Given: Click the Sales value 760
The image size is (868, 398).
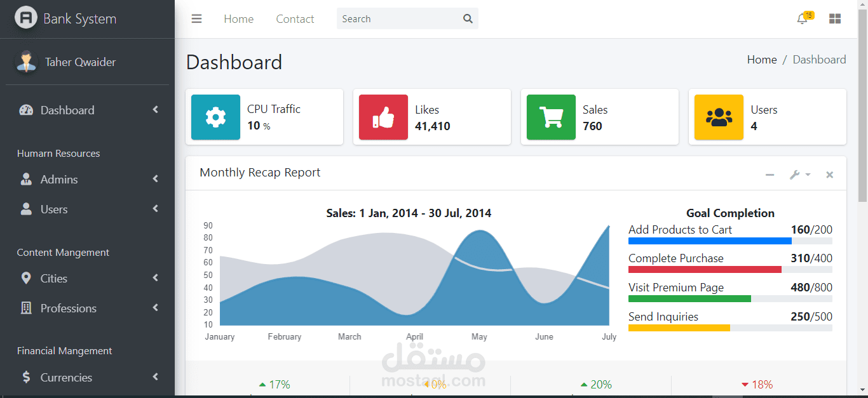Looking at the screenshot, I should click(592, 126).
